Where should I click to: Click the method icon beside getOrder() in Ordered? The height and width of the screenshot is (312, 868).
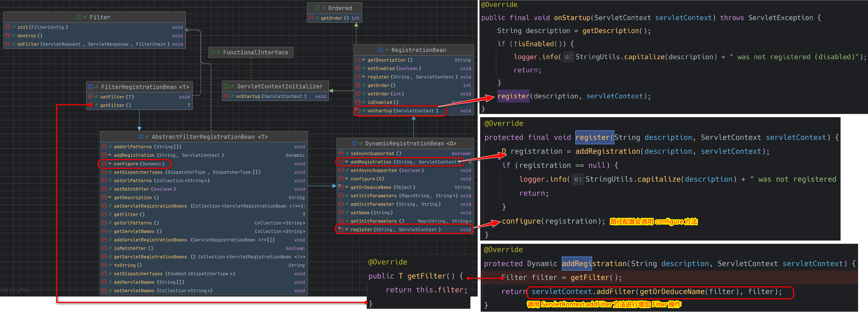(311, 18)
